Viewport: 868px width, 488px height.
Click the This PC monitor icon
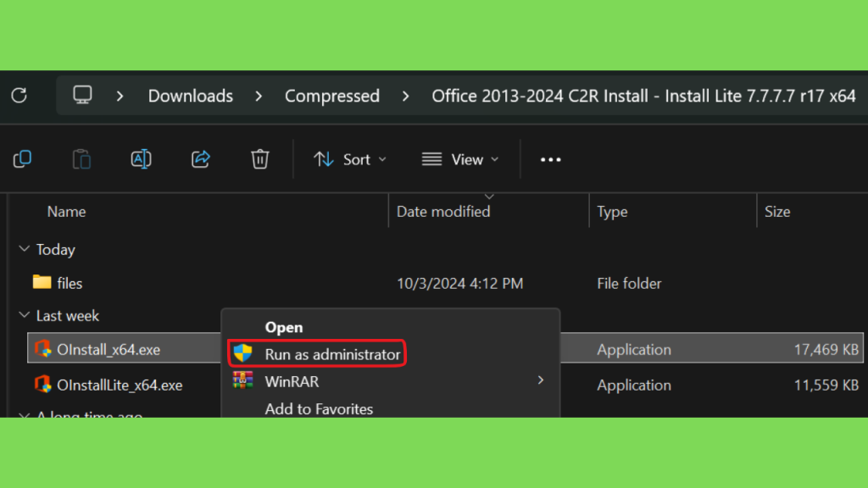[82, 95]
